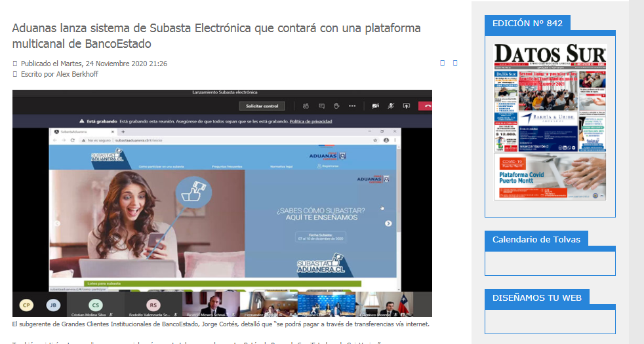Open the three-dots more actions menu in the meeting

click(x=352, y=106)
